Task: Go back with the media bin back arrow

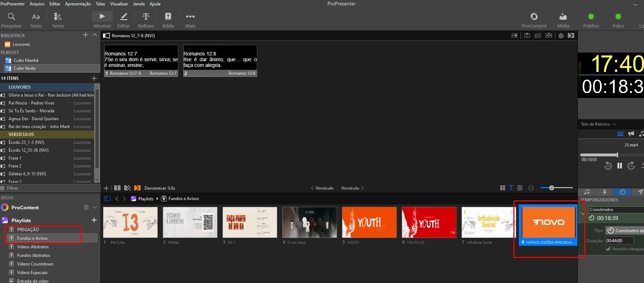Action: coord(117,199)
